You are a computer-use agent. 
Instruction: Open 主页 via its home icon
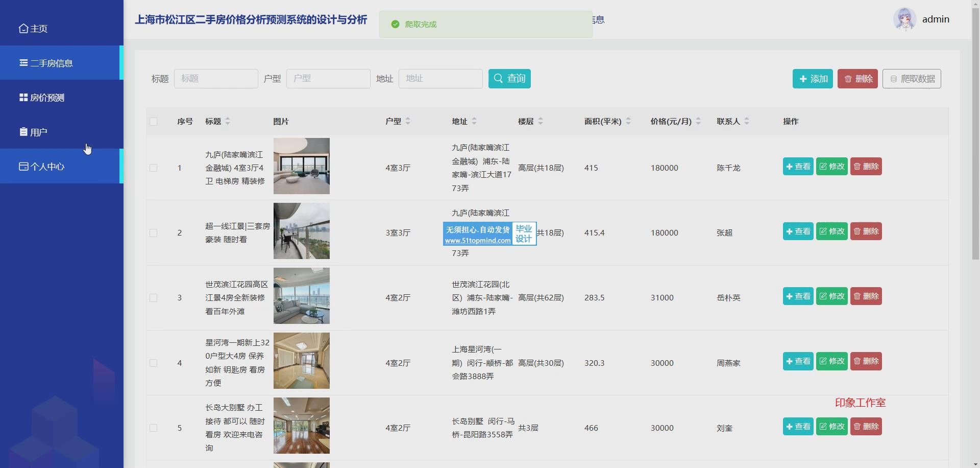tap(23, 29)
